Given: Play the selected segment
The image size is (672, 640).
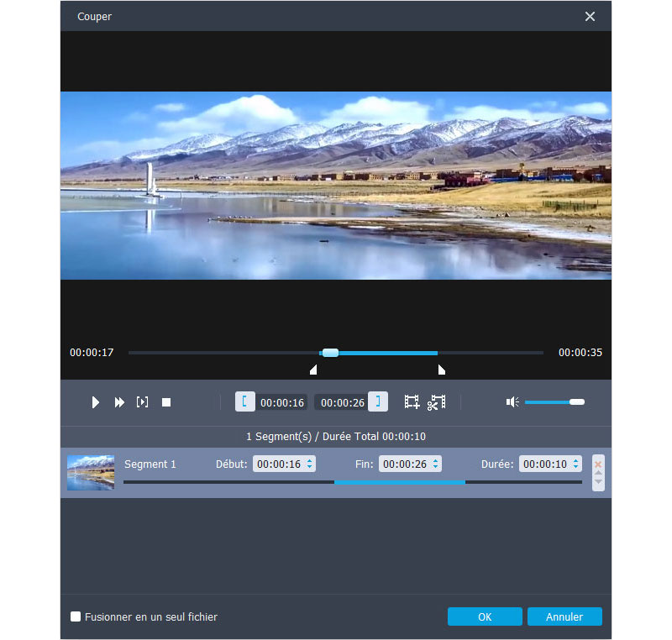Looking at the screenshot, I should [x=142, y=401].
